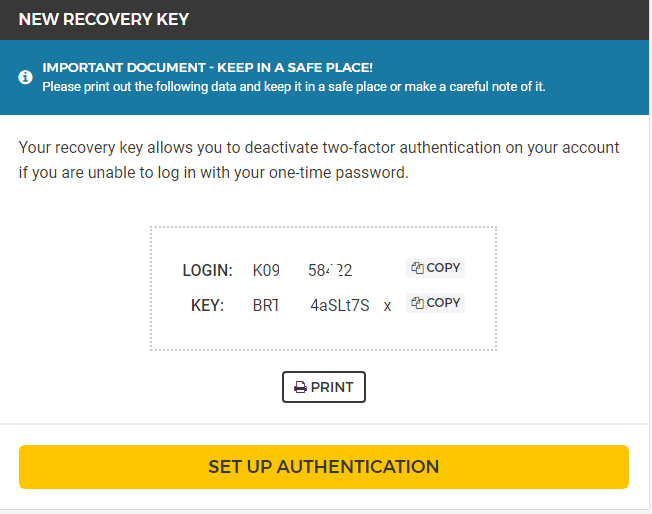
Task: Click the 'one-time password' text in the description
Action: pyautogui.click(x=337, y=173)
